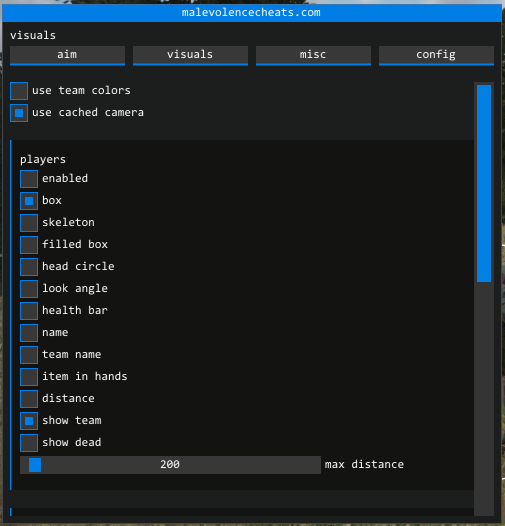
Task: Check the name option
Action: [29, 333]
